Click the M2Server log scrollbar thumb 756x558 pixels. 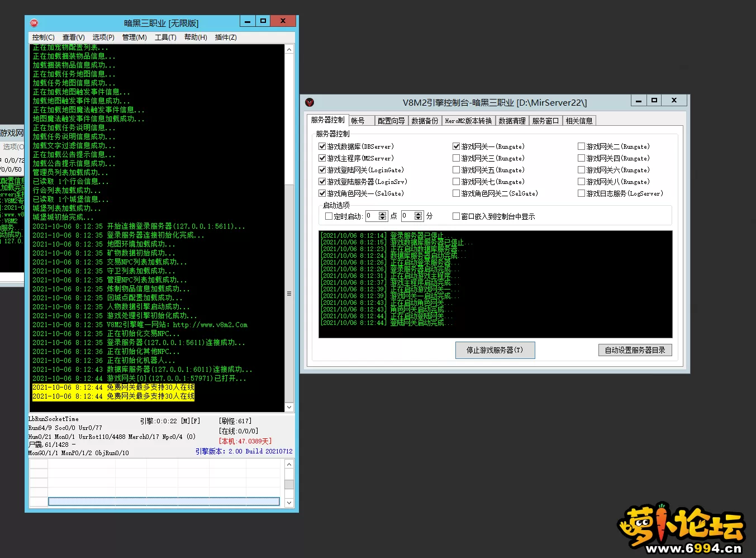289,294
